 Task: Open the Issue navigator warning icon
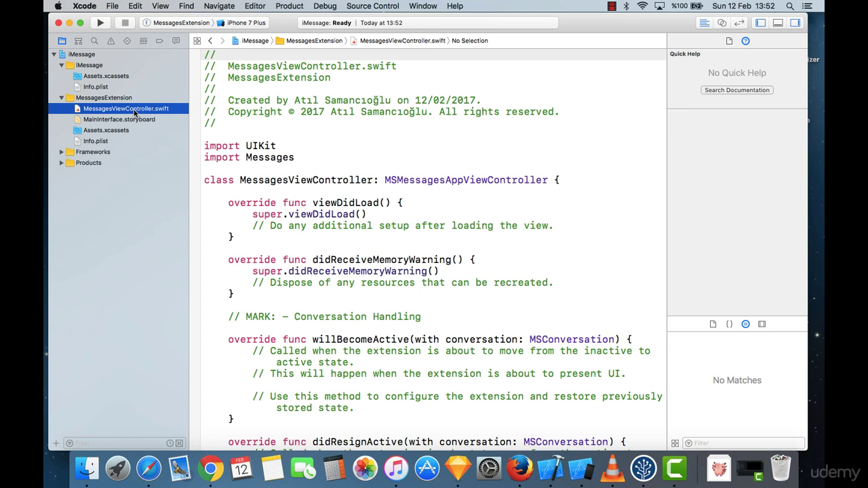(111, 41)
